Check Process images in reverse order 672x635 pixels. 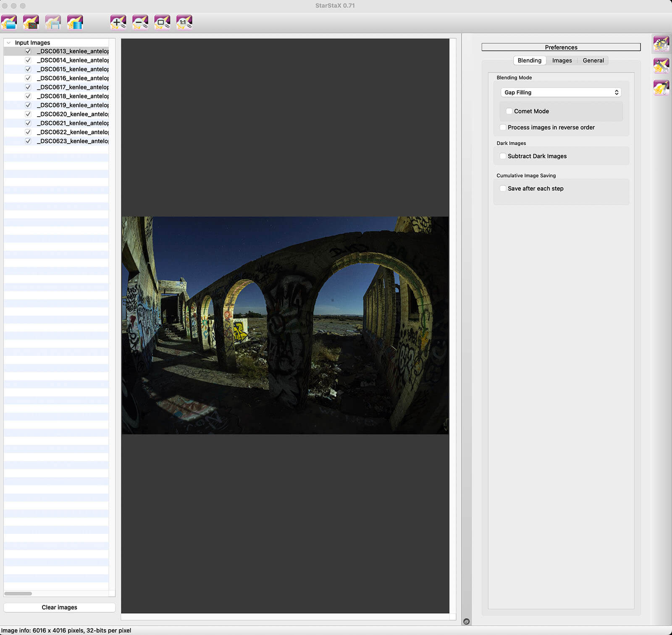(x=503, y=128)
